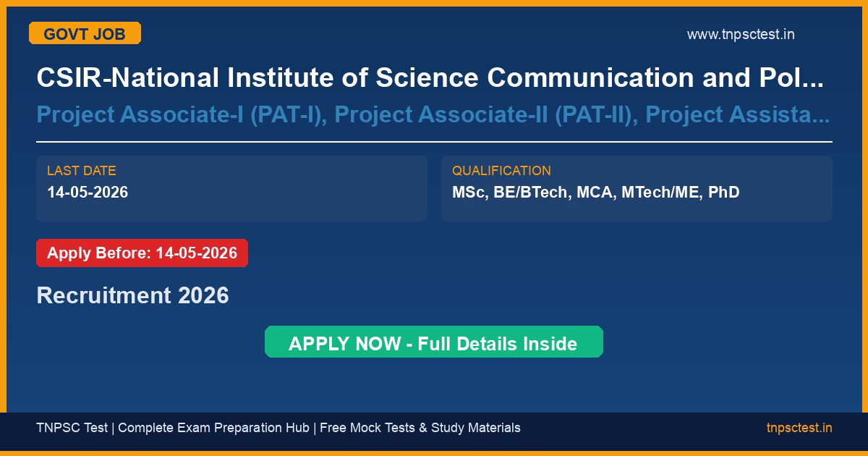The width and height of the screenshot is (868, 456).
Task: Select the LAST DATE label
Action: (82, 171)
